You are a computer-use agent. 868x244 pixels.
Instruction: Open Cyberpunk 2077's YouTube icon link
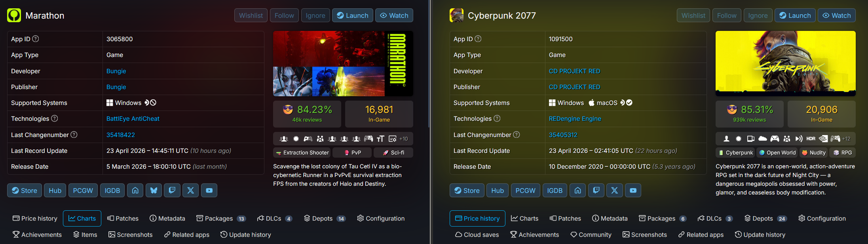tap(633, 191)
